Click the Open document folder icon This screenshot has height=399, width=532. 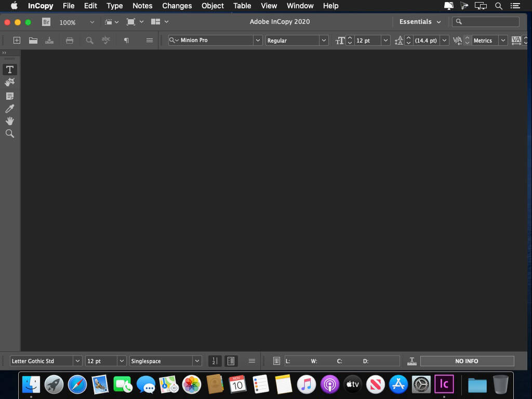pyautogui.click(x=33, y=41)
